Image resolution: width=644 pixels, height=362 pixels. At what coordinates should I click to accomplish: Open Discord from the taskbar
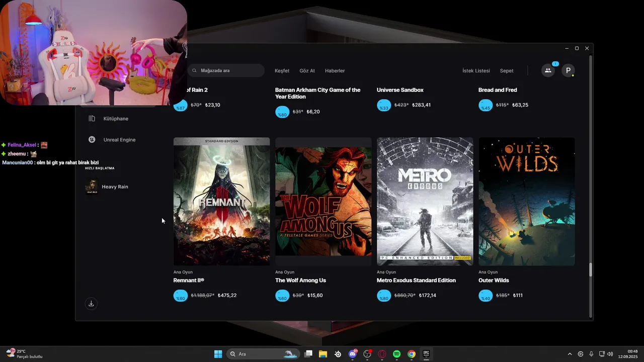(353, 354)
